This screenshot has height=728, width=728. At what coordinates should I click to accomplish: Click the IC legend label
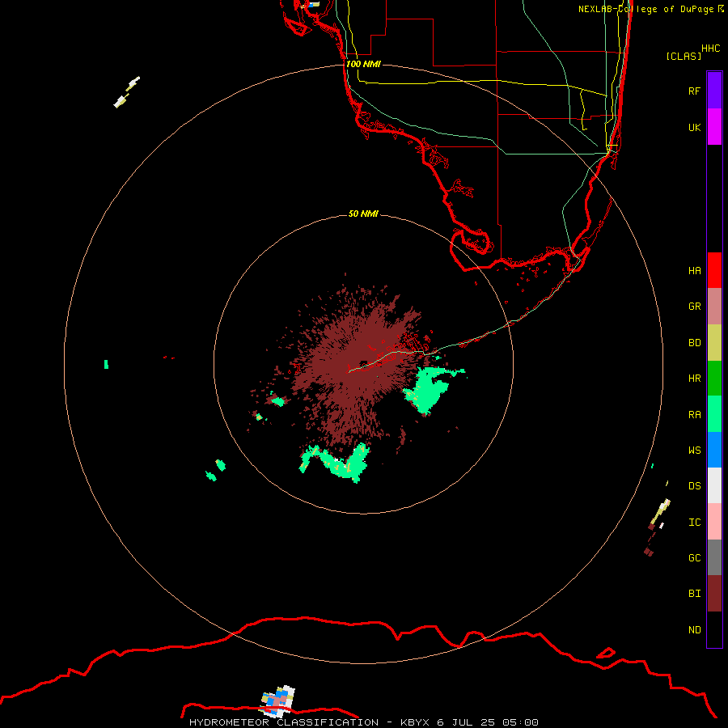694,522
